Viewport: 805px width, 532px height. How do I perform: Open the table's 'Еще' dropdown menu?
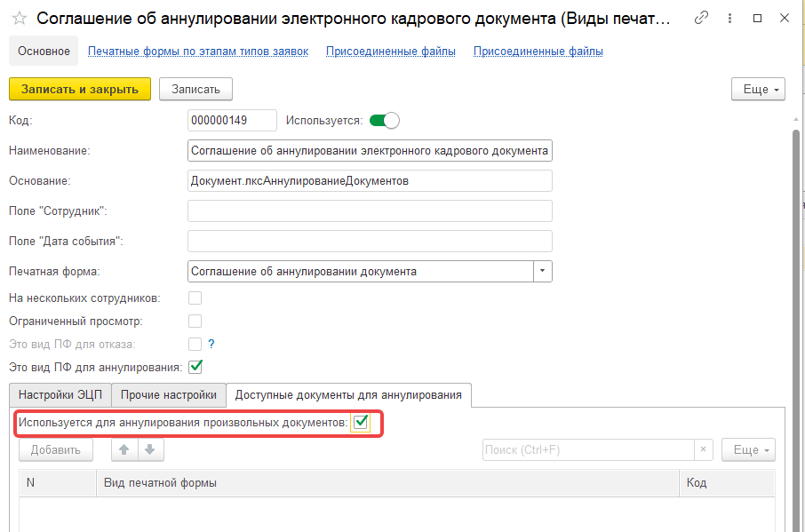tap(748, 450)
